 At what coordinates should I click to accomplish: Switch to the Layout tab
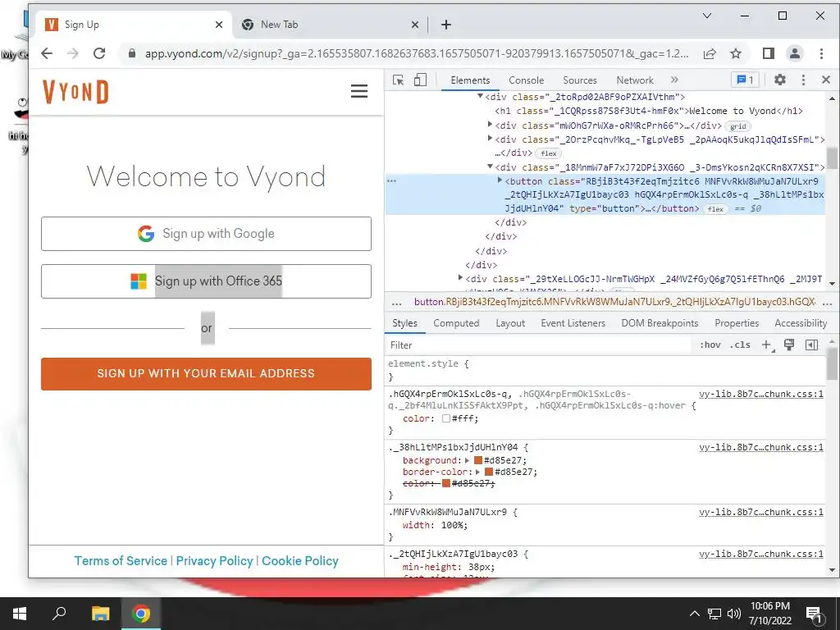coord(510,323)
